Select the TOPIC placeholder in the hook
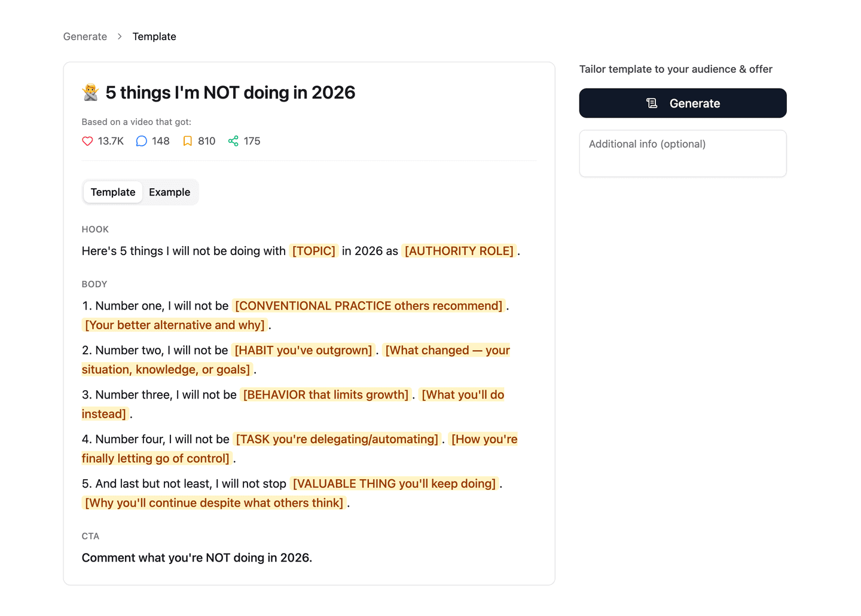Viewport: 861px width, 616px height. click(x=314, y=251)
